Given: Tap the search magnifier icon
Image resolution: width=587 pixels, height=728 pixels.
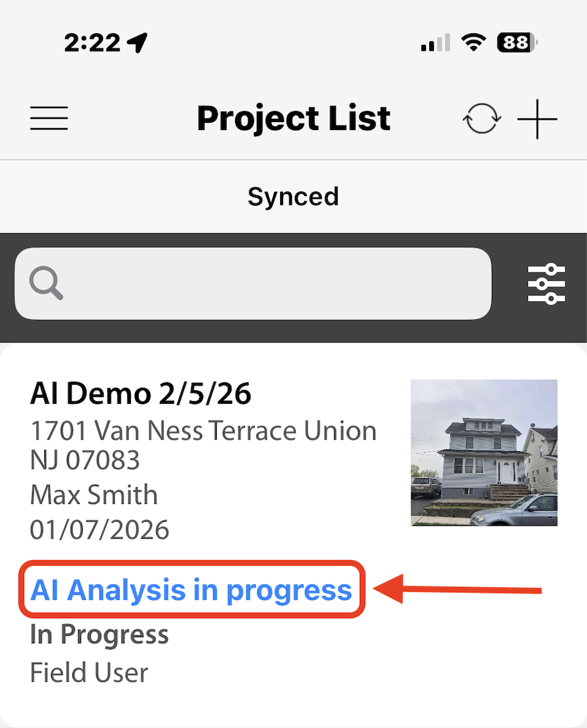Looking at the screenshot, I should 46,284.
